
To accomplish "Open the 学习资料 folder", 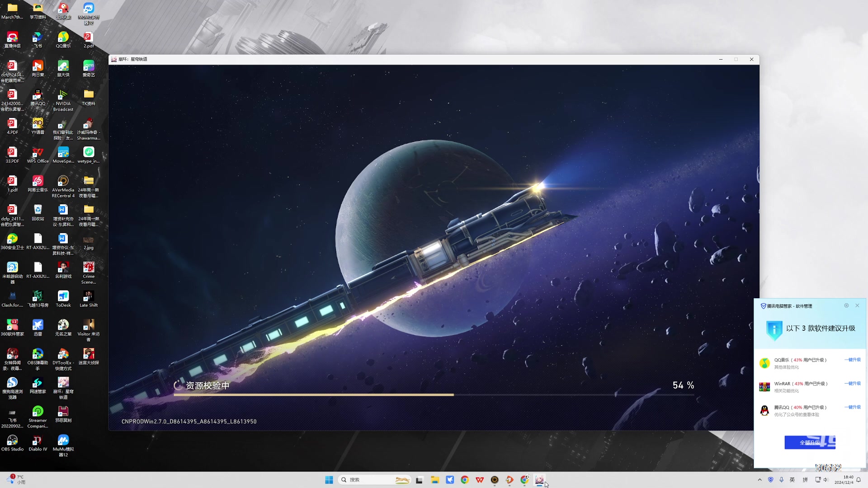I will pos(38,11).
